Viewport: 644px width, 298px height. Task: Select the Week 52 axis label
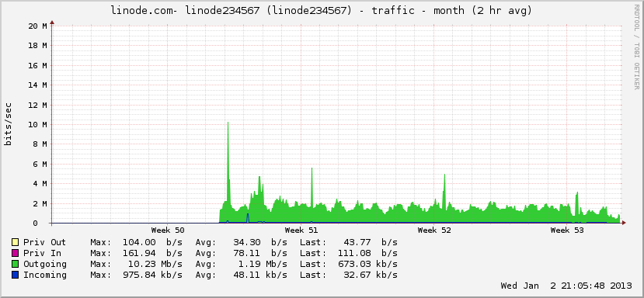434,230
